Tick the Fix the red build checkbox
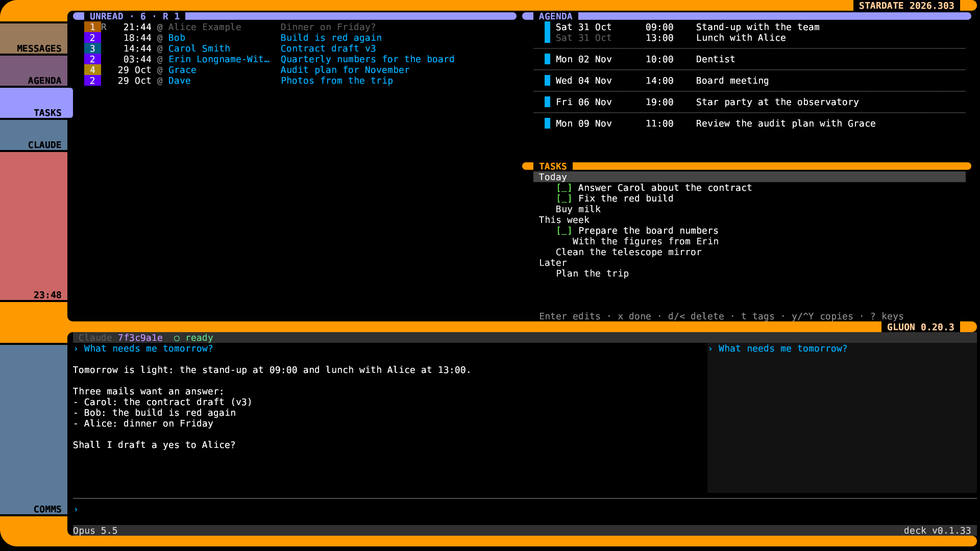Image resolution: width=980 pixels, height=551 pixels. point(564,198)
